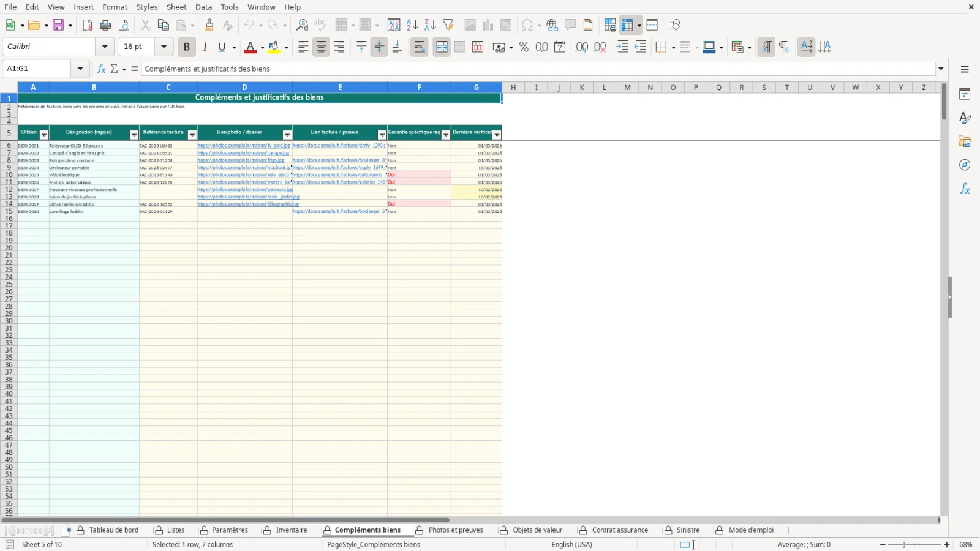Toggle Center Vertically alignment
980x551 pixels.
(x=379, y=47)
